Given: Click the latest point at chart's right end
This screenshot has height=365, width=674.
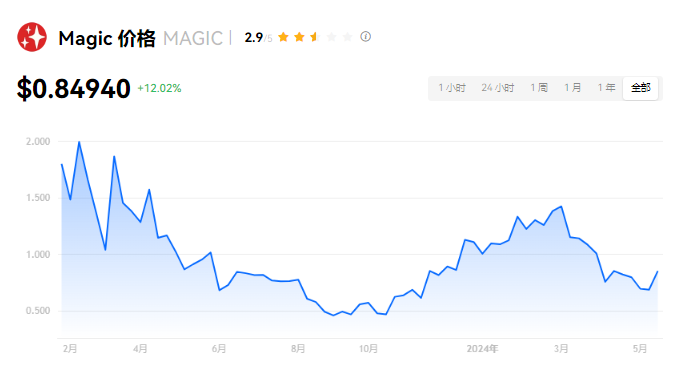Looking at the screenshot, I should point(657,272).
